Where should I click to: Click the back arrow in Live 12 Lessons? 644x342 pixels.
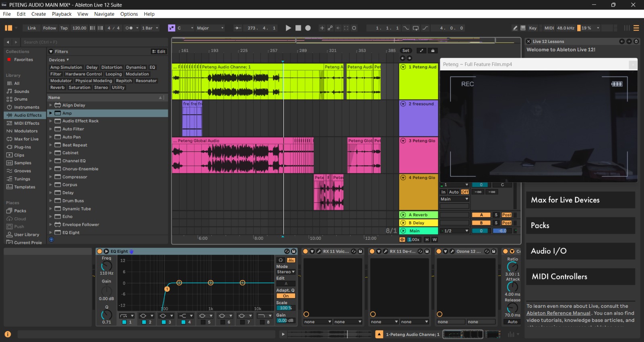[x=622, y=41]
